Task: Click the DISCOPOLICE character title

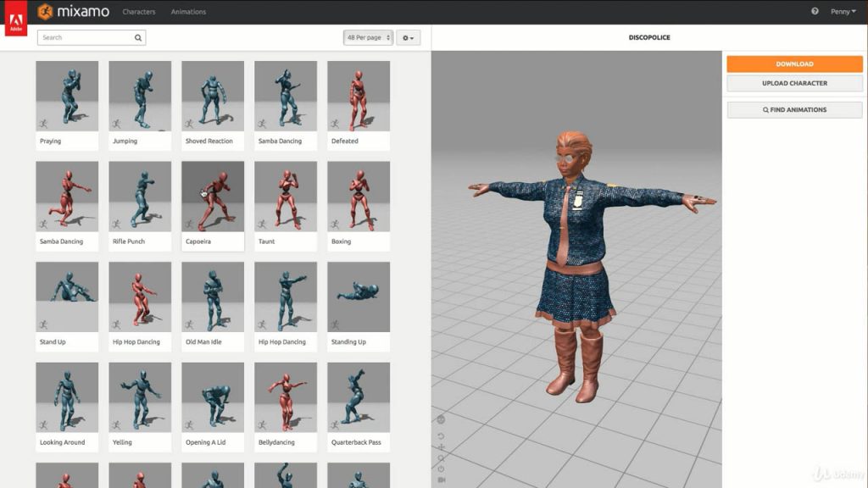Action: click(x=649, y=37)
